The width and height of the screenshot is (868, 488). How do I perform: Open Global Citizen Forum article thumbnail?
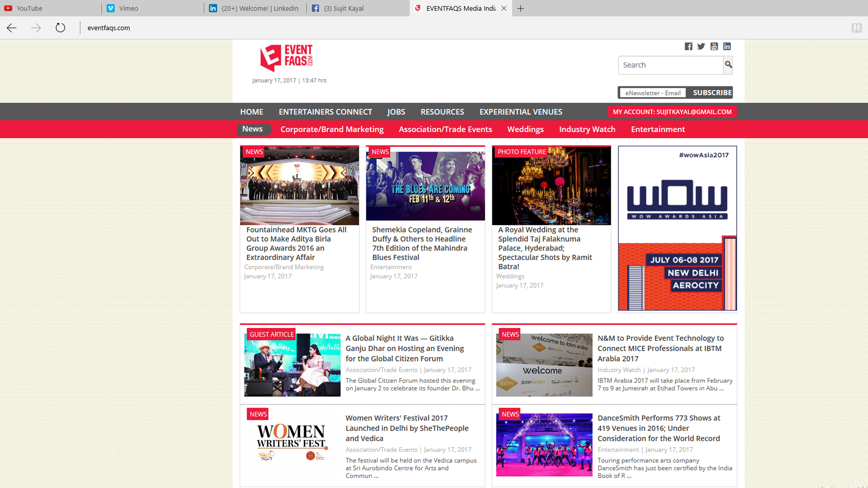[x=292, y=365]
